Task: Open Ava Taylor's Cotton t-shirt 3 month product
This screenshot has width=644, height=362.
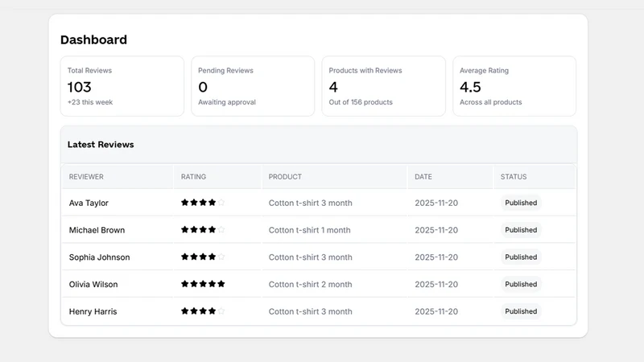Action: [x=311, y=203]
